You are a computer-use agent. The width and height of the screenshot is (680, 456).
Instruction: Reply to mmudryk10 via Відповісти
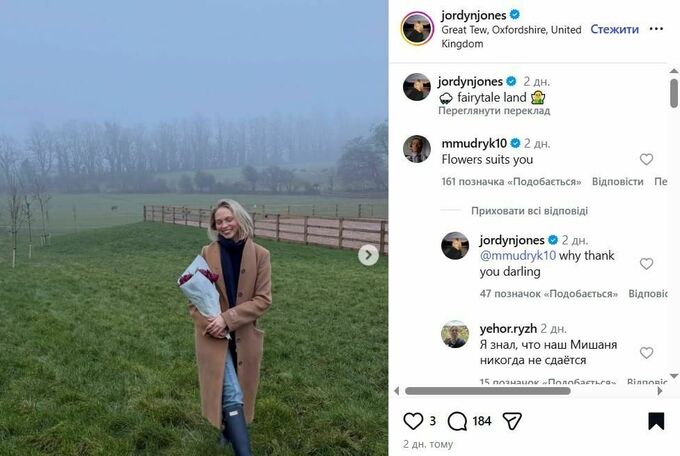(617, 182)
